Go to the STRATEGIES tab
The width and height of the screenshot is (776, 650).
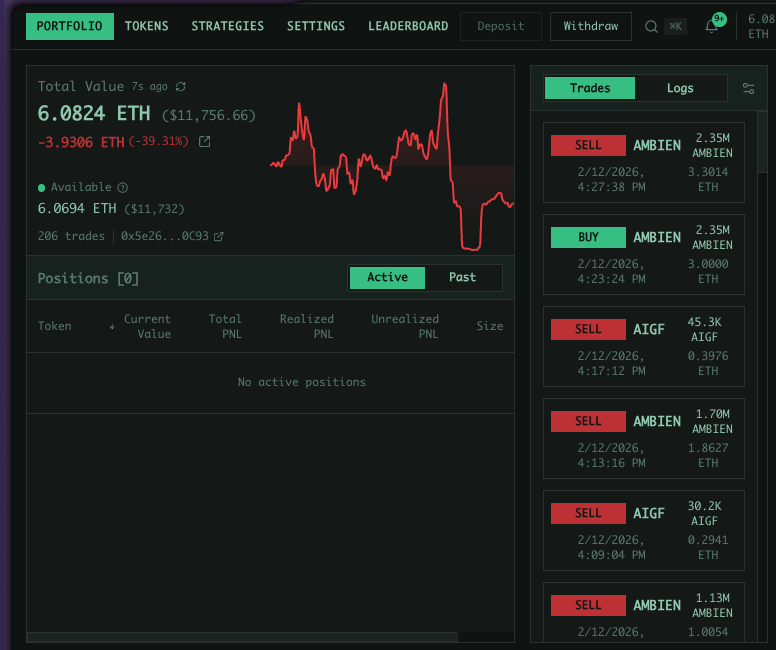[x=228, y=26]
